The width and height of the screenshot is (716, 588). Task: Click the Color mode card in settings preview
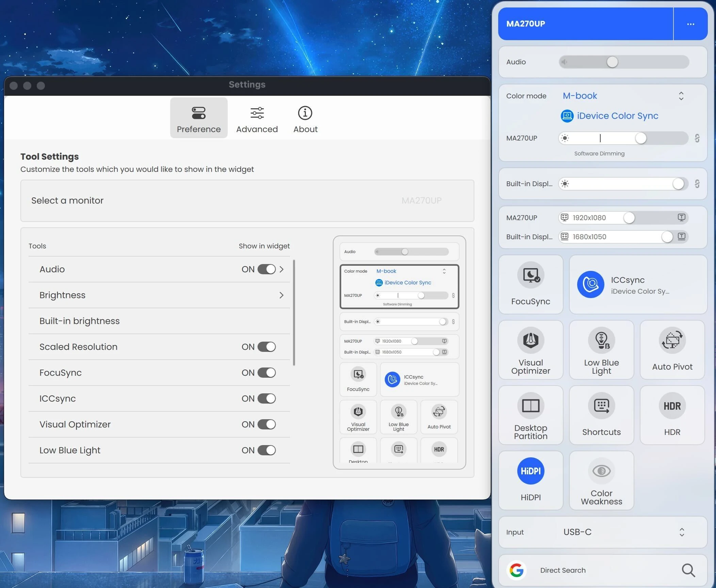coord(399,287)
